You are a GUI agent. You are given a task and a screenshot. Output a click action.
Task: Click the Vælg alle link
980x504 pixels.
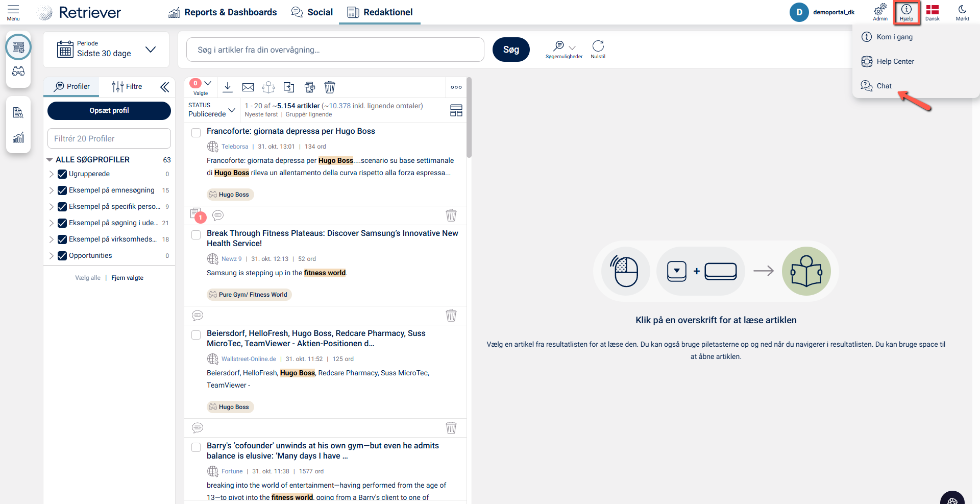pyautogui.click(x=88, y=278)
